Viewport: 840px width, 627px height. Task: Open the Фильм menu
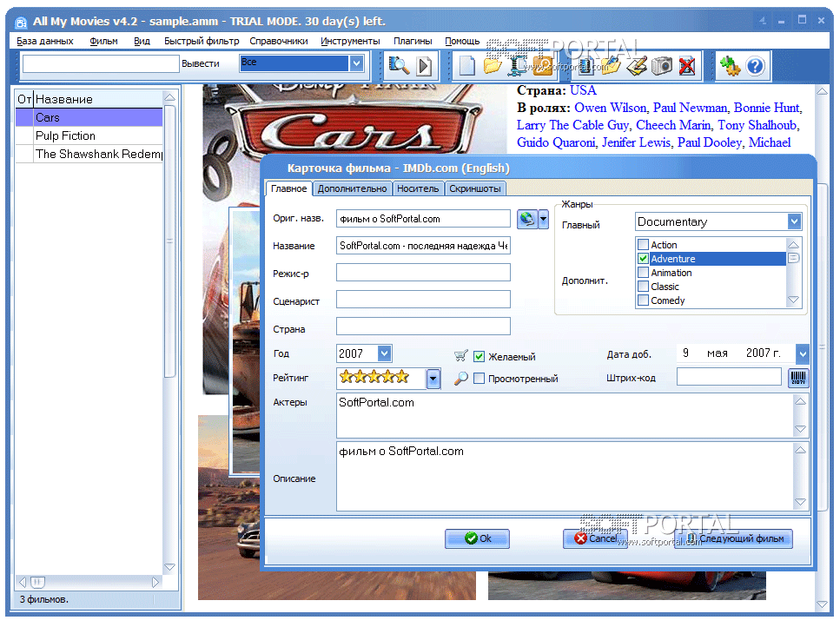point(104,41)
